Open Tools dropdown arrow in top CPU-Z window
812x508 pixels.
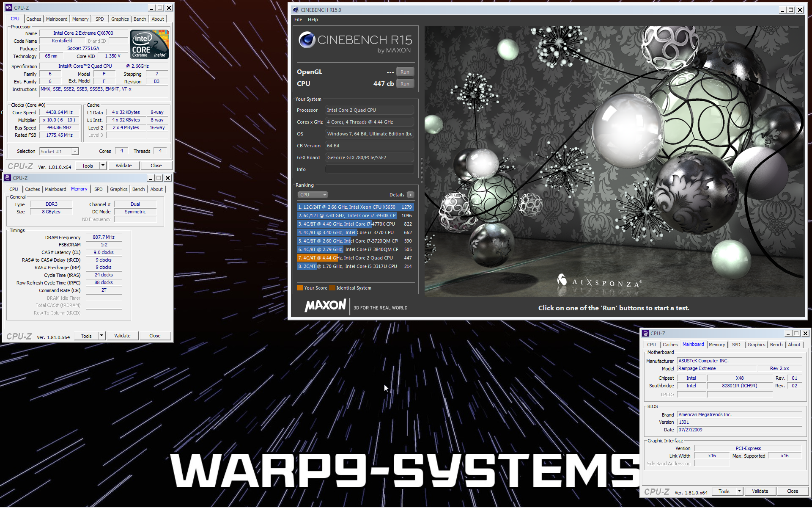(103, 166)
